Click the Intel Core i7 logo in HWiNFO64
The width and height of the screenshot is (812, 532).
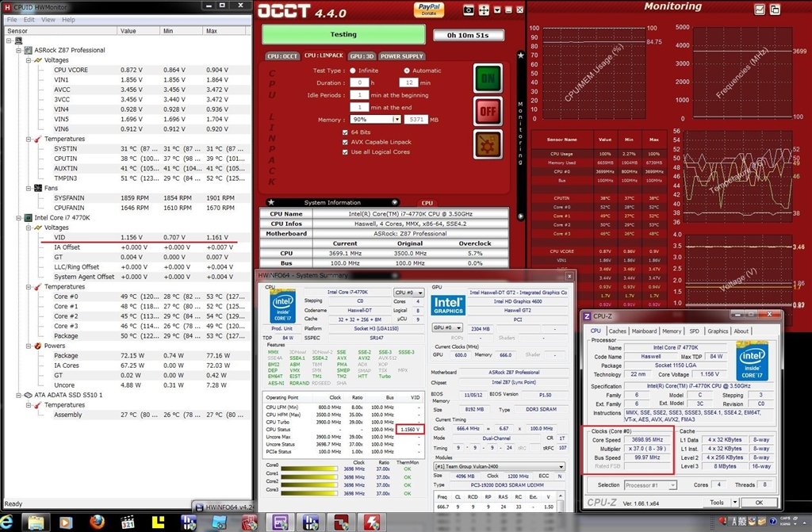283,306
